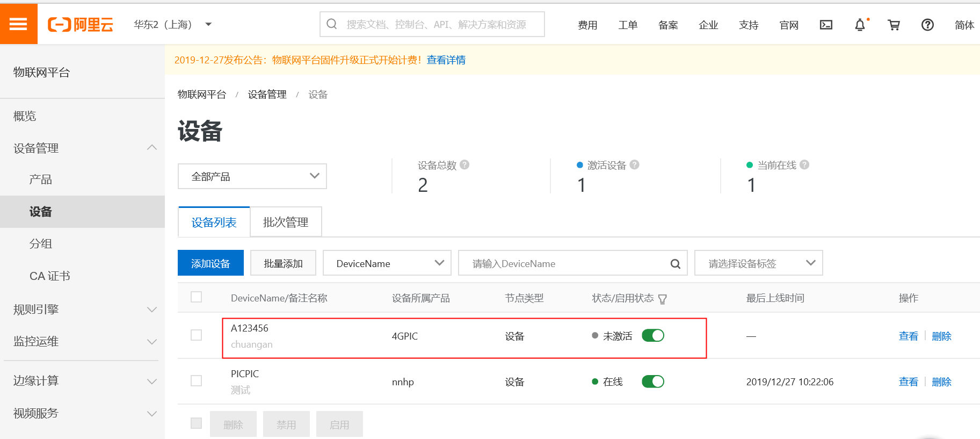Disable the A123456 device enable switch
Screen dimensions: 980x439
tap(653, 335)
